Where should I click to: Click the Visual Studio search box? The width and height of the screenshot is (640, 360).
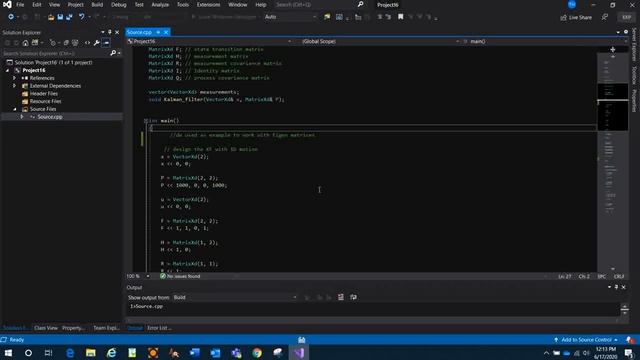coord(319,5)
